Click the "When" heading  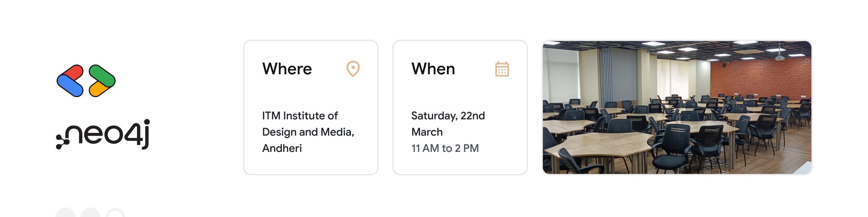(433, 69)
